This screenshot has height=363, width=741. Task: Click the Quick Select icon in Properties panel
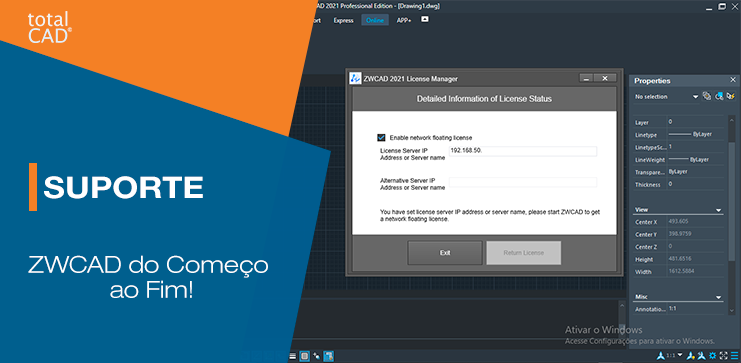[731, 96]
